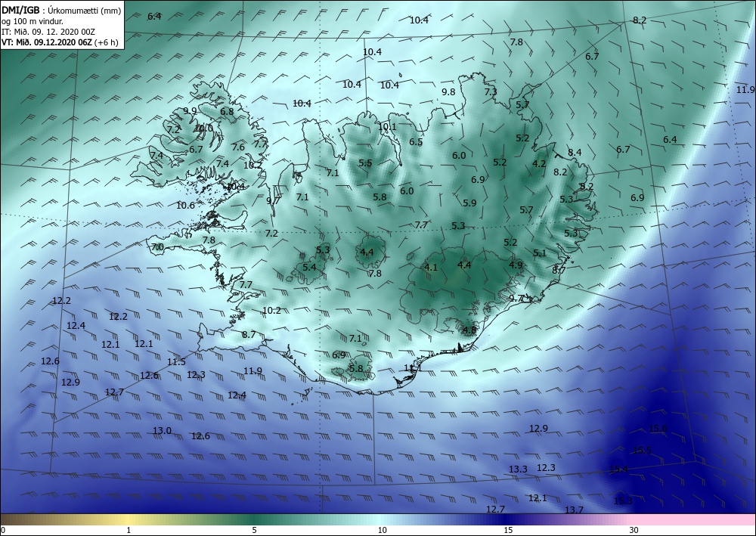Screen dimensions: 756x536
Task: Click the map value 9.9
Action: (190, 111)
